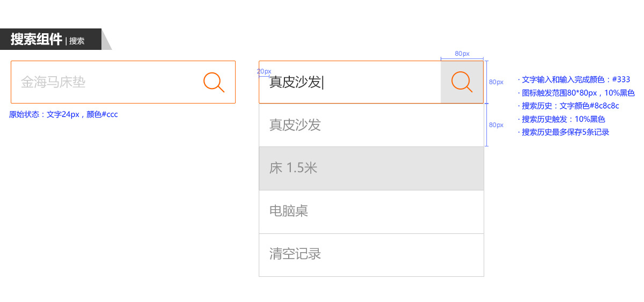Click the 搜索历史：文字颜色#8c8c8c note
This screenshot has height=302, width=644.
point(570,106)
